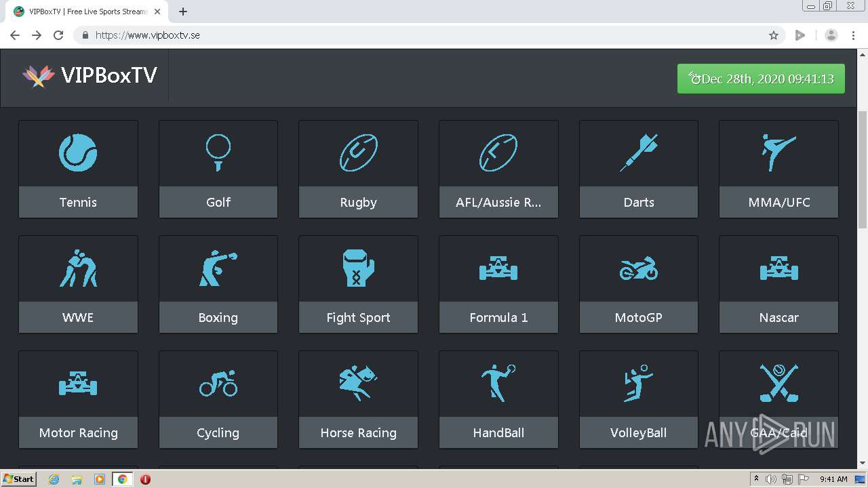Select the MotoGP motorcycle icon
This screenshot has height=488, width=868.
[x=639, y=268]
